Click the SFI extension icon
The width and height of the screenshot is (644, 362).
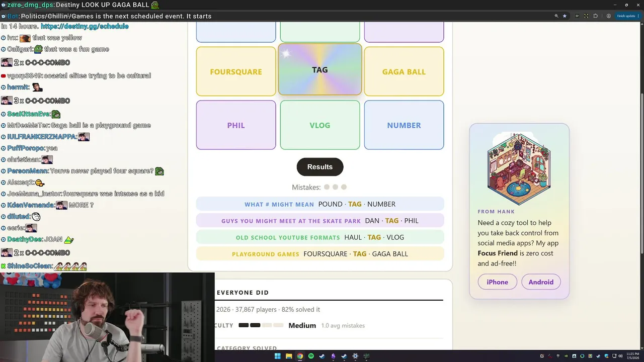[x=577, y=16]
